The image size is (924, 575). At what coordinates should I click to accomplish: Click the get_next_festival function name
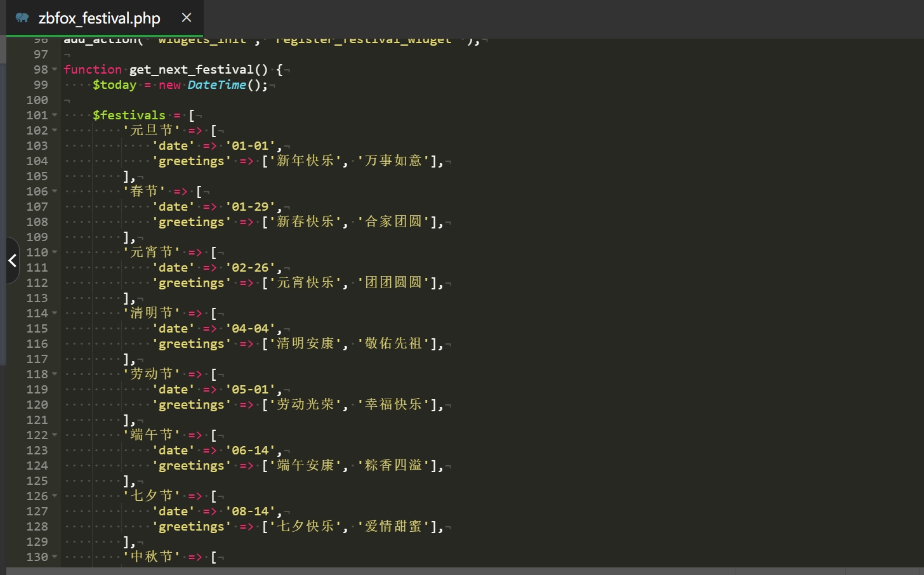191,69
